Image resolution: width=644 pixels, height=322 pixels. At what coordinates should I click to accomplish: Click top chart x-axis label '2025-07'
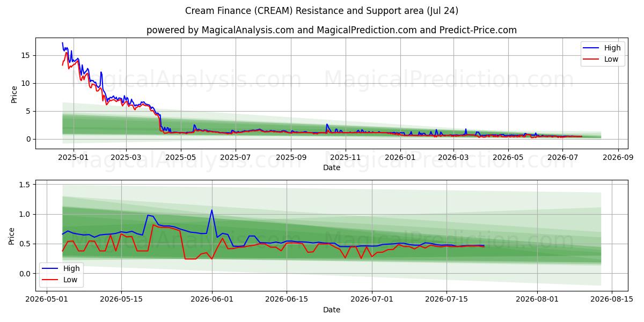click(236, 157)
